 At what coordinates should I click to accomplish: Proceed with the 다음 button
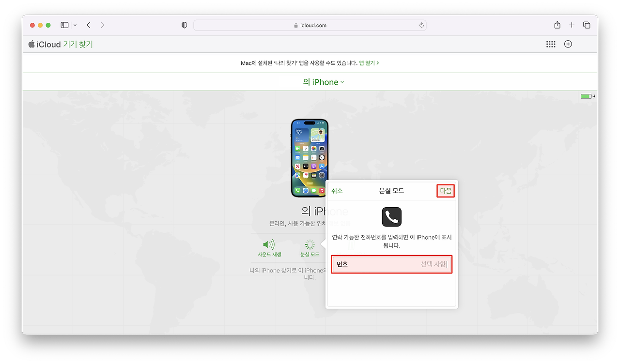point(446,191)
